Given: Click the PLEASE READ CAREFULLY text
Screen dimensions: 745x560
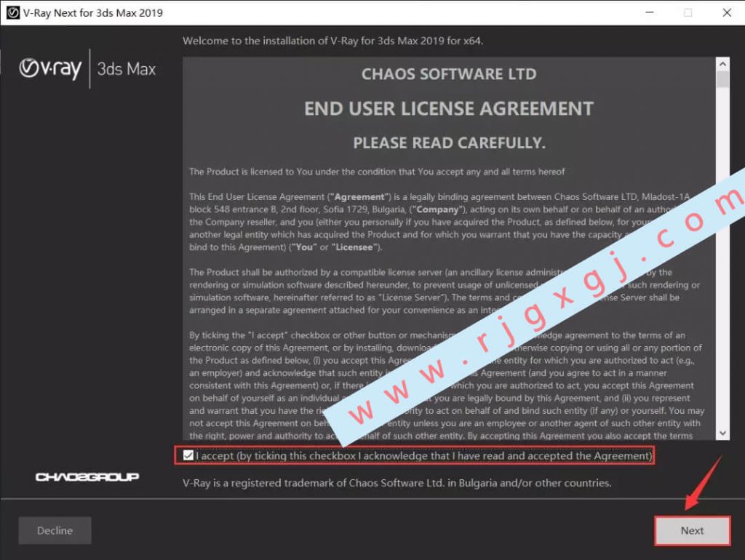Looking at the screenshot, I should (x=449, y=143).
